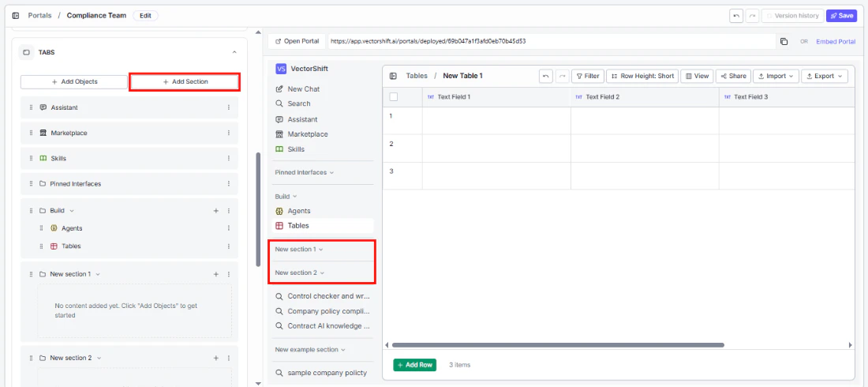Click the green Add Row button
Screen dimensions: 868x387
point(414,365)
